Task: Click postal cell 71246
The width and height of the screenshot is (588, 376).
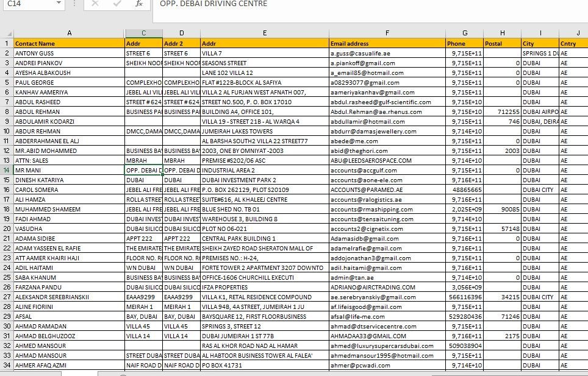Action: (503, 316)
